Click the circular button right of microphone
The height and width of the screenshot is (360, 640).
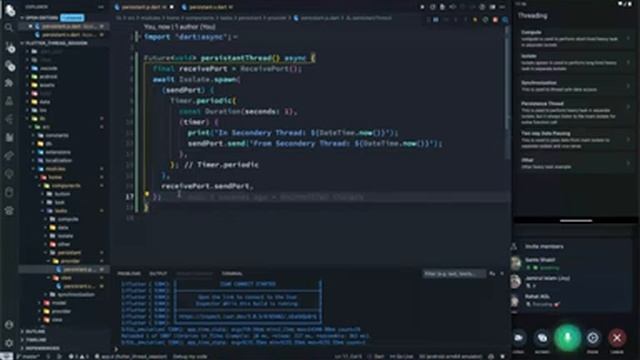tap(593, 338)
